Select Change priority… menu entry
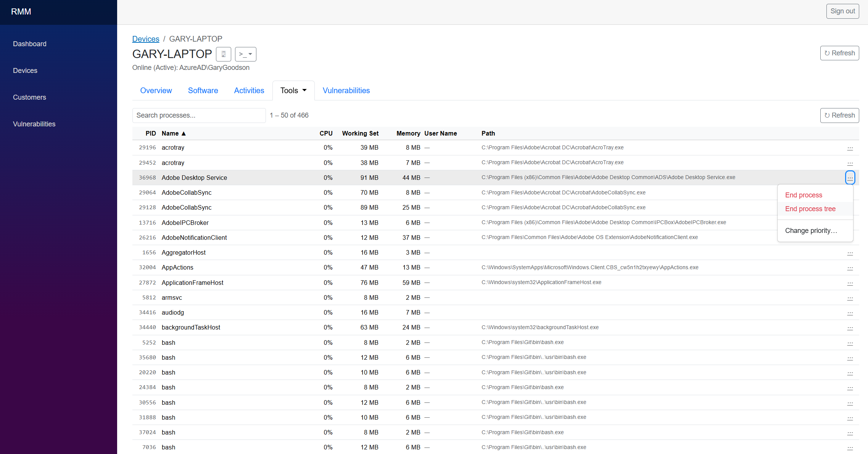This screenshot has width=868, height=454. tap(811, 231)
